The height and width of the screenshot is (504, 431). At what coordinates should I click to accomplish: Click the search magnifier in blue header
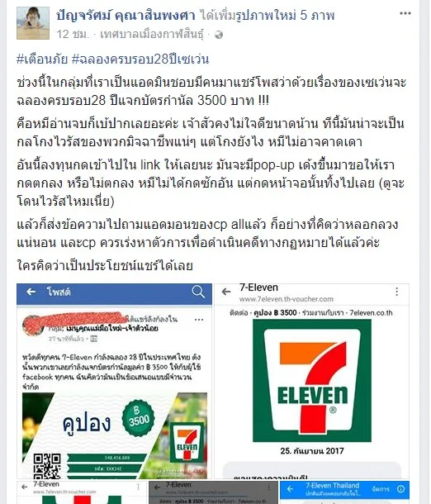point(198,292)
